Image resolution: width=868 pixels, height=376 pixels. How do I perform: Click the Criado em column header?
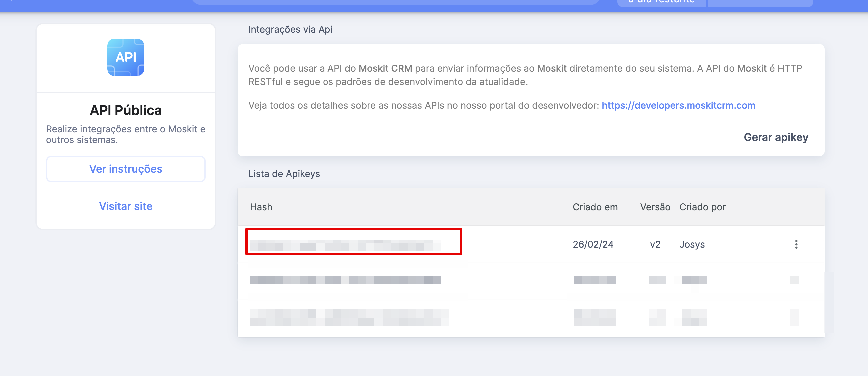(x=595, y=207)
